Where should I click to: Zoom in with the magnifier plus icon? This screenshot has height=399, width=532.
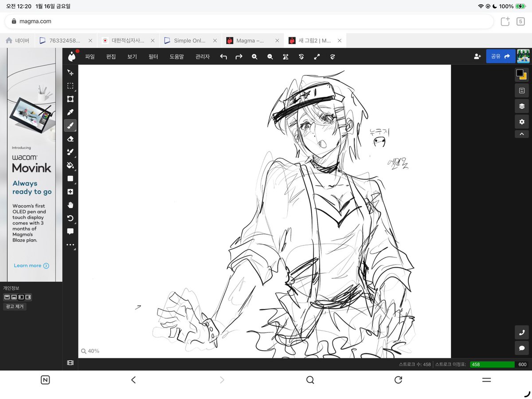pos(254,57)
